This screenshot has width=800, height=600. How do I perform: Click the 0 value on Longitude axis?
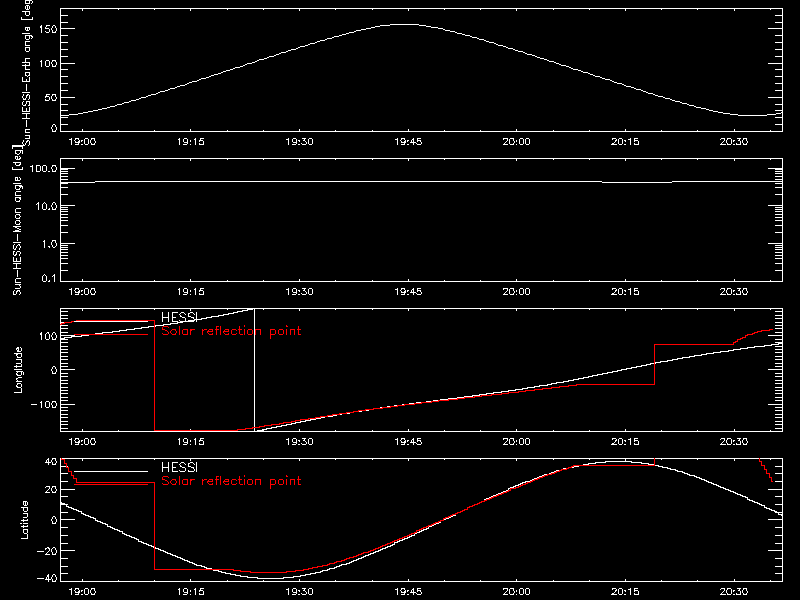tap(54, 370)
